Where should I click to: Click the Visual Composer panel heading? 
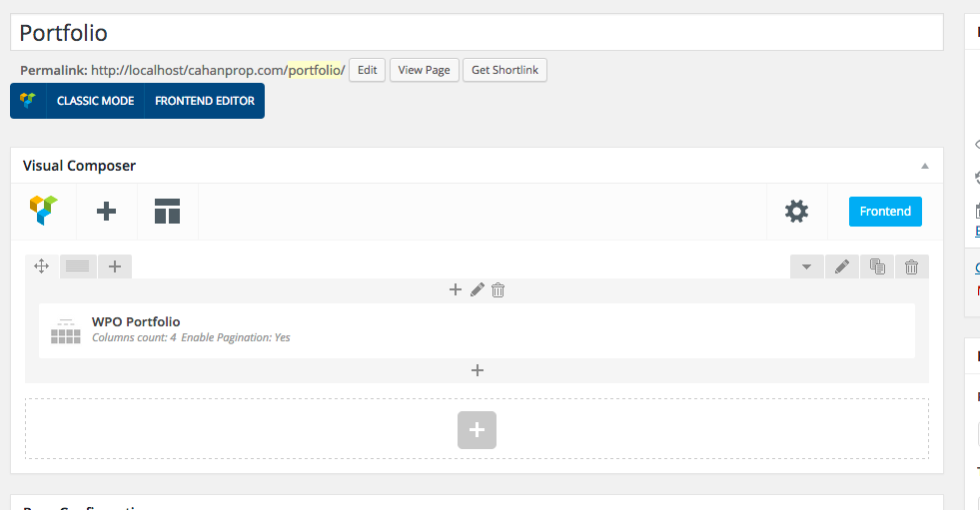click(79, 166)
